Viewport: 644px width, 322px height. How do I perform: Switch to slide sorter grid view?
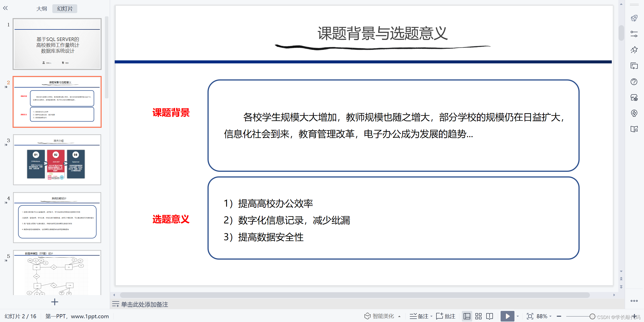(478, 316)
